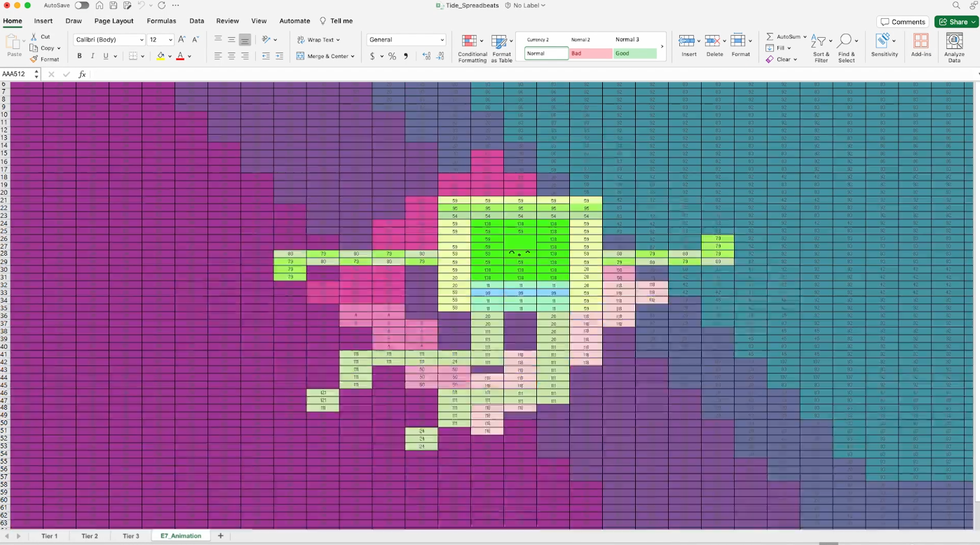The width and height of the screenshot is (980, 545).
Task: Click the Undo arrow icon
Action: click(141, 5)
